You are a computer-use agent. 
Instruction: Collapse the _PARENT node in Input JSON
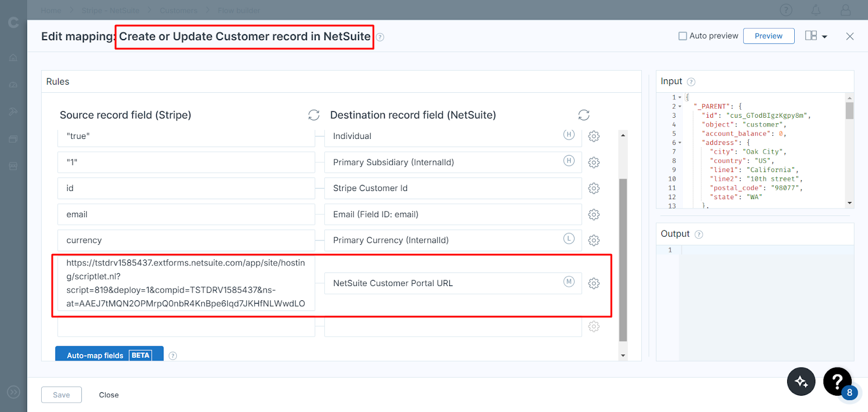680,106
